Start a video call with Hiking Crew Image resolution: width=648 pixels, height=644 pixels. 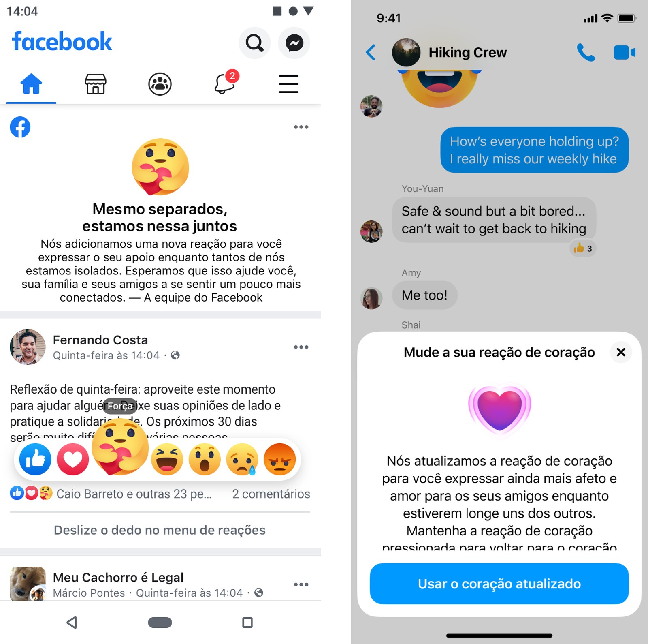click(x=625, y=52)
